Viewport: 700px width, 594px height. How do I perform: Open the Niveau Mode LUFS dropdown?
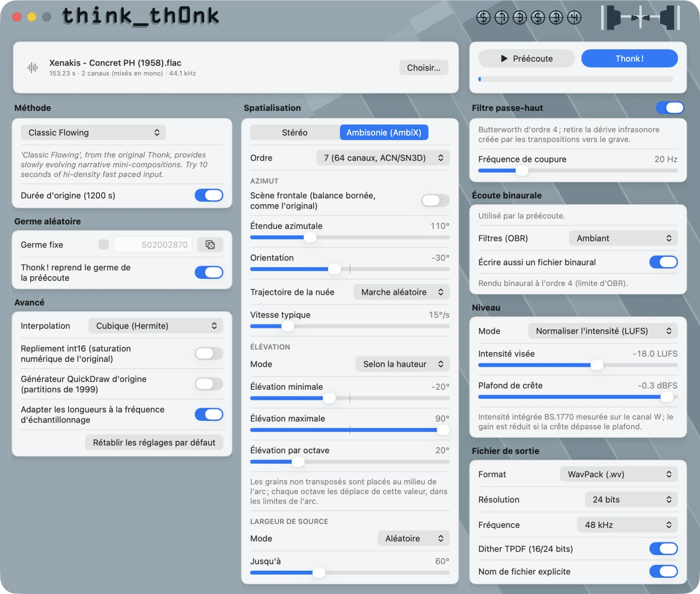point(603,331)
